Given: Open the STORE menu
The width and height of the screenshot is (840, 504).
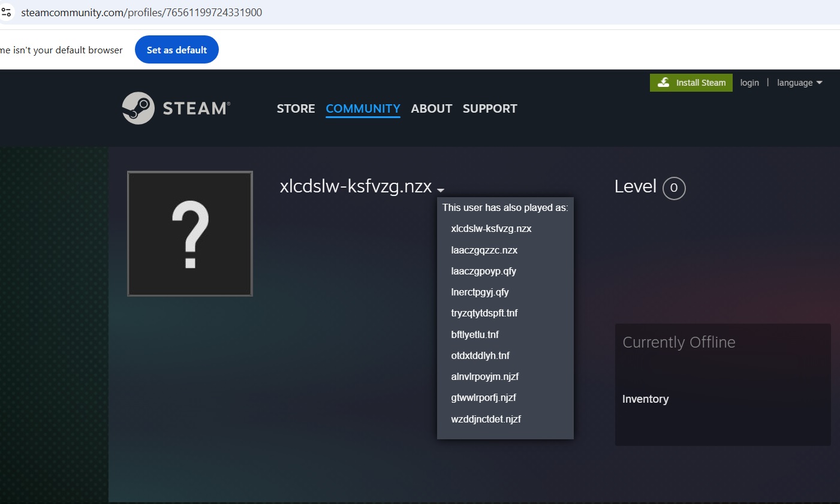Looking at the screenshot, I should point(296,108).
